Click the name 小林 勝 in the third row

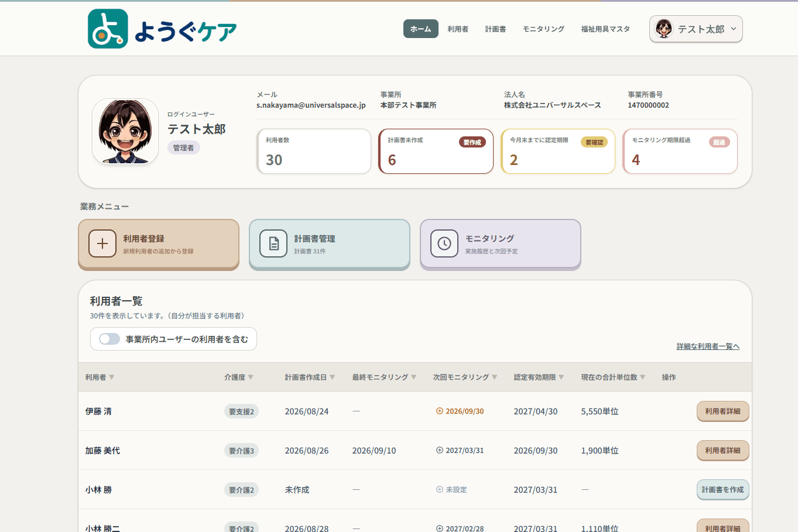98,490
